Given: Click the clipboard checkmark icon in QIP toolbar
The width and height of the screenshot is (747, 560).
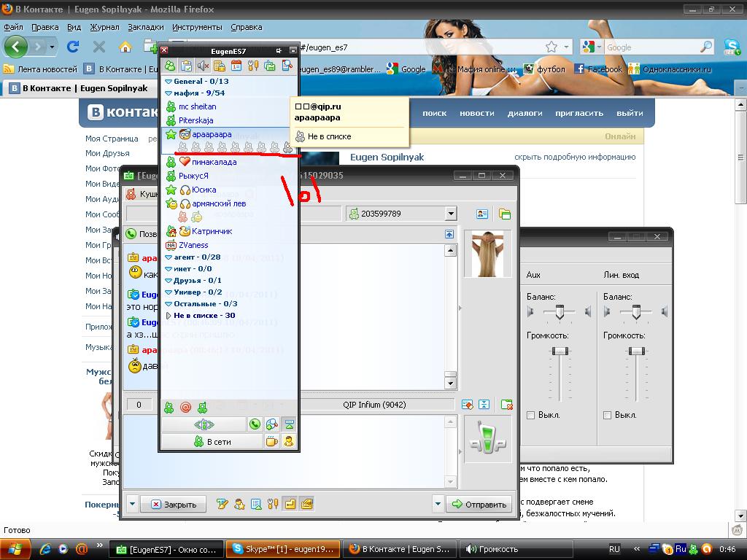Looking at the screenshot, I should pos(186,66).
